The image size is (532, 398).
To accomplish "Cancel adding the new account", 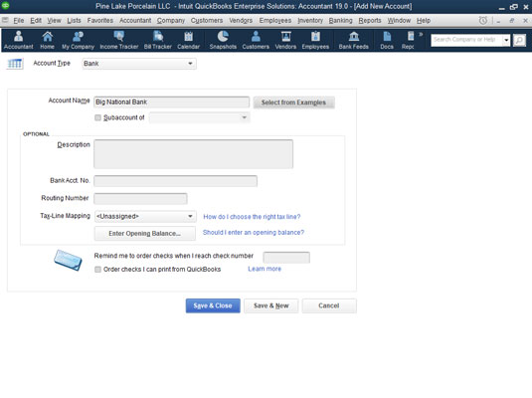I will point(329,305).
